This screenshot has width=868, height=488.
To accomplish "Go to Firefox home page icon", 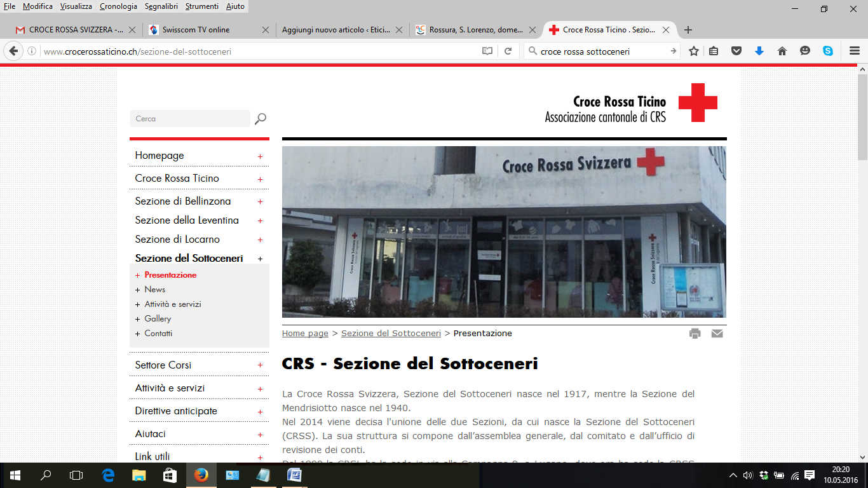I will point(782,51).
